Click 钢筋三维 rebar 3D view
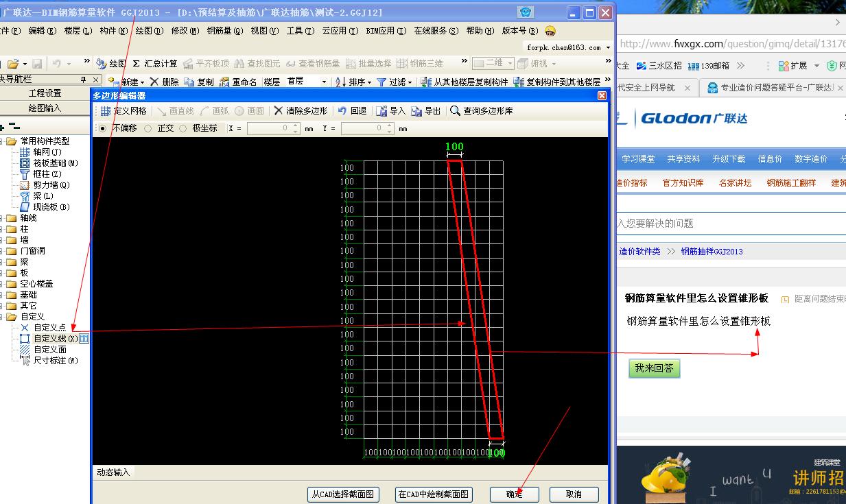Image resolution: width=846 pixels, height=504 pixels. pyautogui.click(x=420, y=63)
